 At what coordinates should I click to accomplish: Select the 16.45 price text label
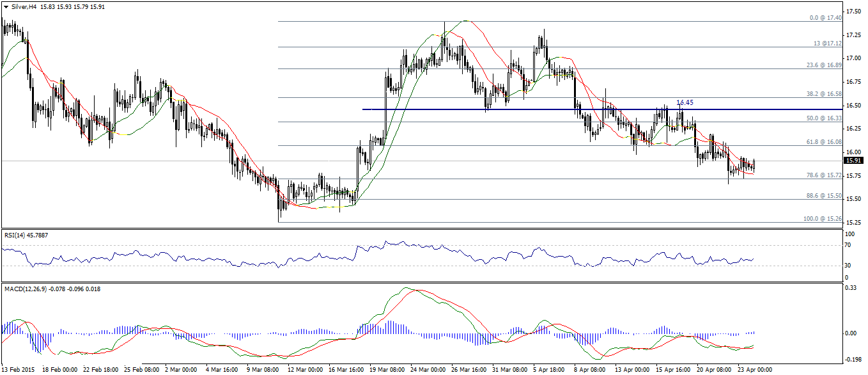point(685,102)
